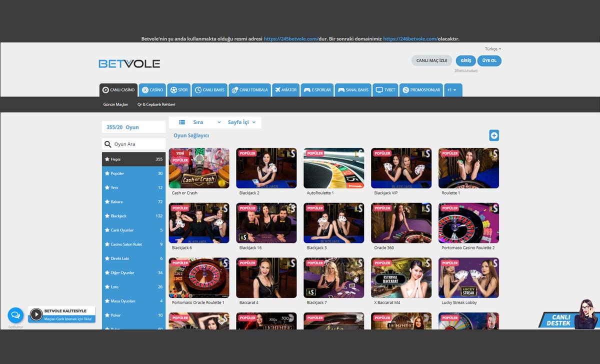Select the Canlı Oyunlar category
This screenshot has height=364, width=600.
coord(133,230)
